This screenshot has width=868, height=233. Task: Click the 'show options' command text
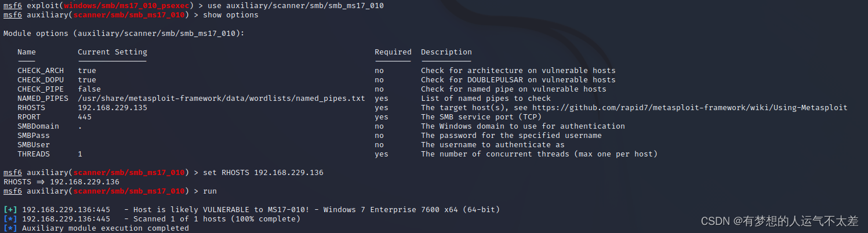point(231,15)
